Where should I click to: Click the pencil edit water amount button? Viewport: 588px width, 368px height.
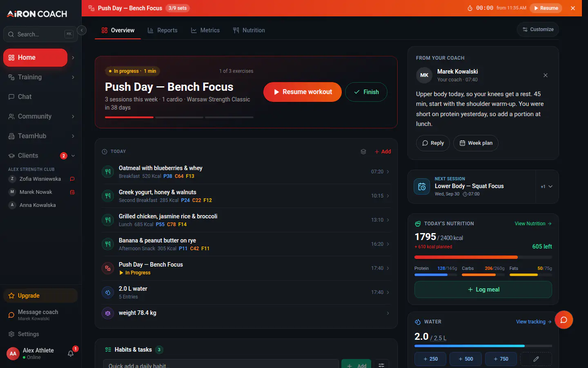point(536,359)
